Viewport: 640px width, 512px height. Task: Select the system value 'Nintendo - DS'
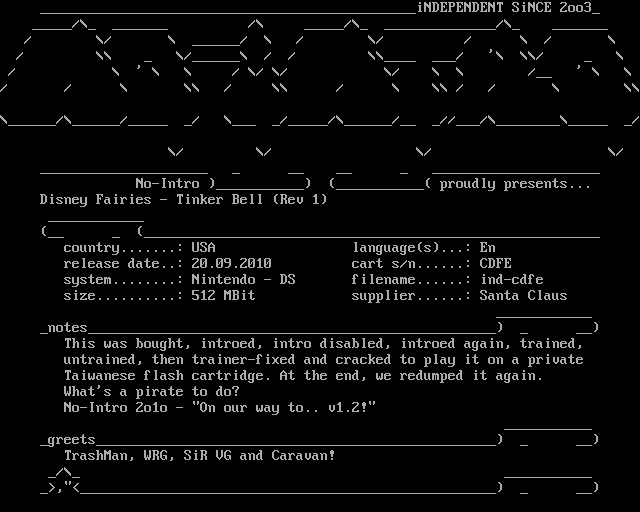(x=243, y=280)
